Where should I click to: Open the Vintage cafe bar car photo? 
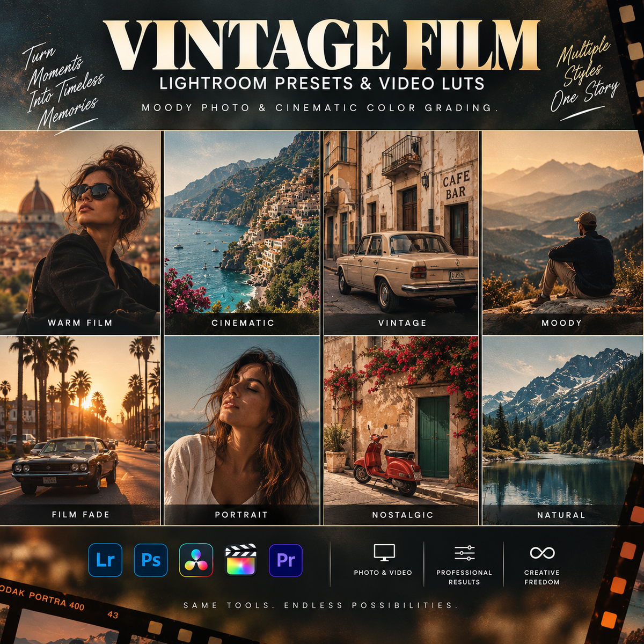401,232
